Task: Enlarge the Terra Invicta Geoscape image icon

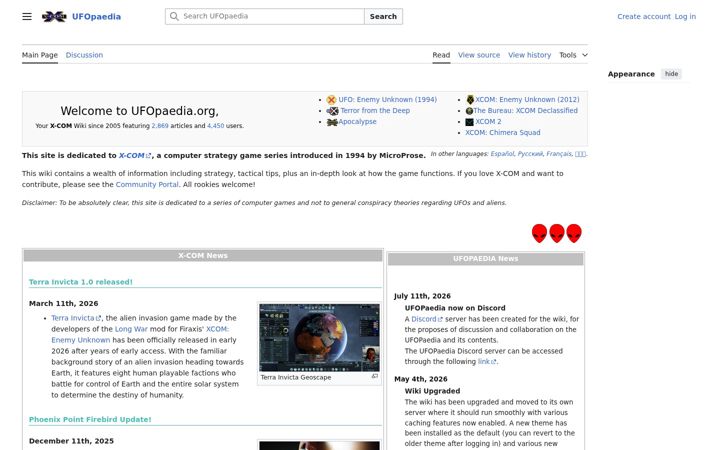Action: tap(375, 376)
